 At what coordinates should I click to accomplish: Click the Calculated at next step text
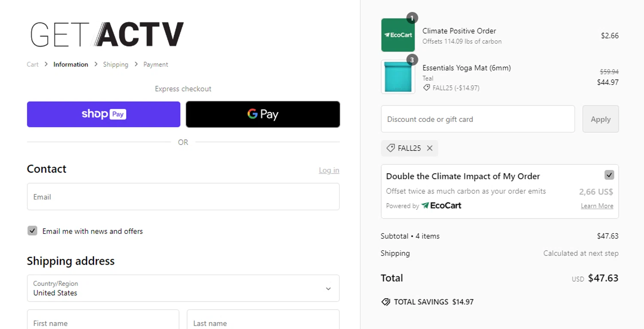point(580,253)
